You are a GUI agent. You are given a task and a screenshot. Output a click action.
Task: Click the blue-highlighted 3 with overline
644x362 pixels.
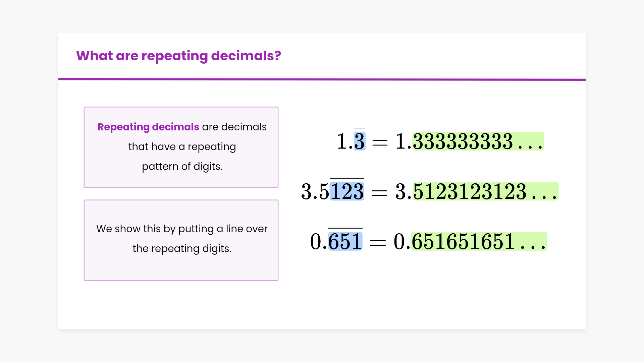pyautogui.click(x=359, y=141)
